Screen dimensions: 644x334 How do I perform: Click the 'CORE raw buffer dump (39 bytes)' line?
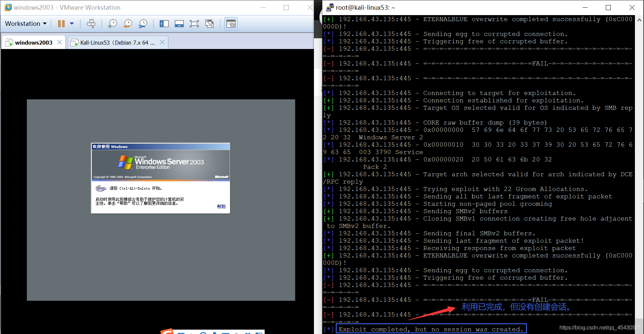(x=485, y=123)
